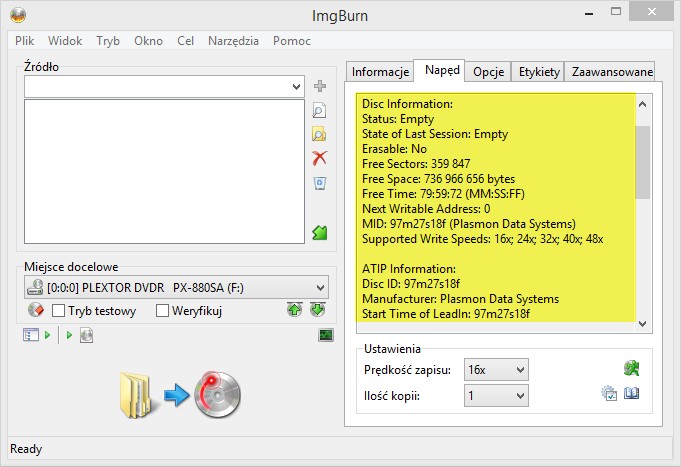Click the disc info scrollbar up arrow
681x467 pixels.
click(x=643, y=104)
